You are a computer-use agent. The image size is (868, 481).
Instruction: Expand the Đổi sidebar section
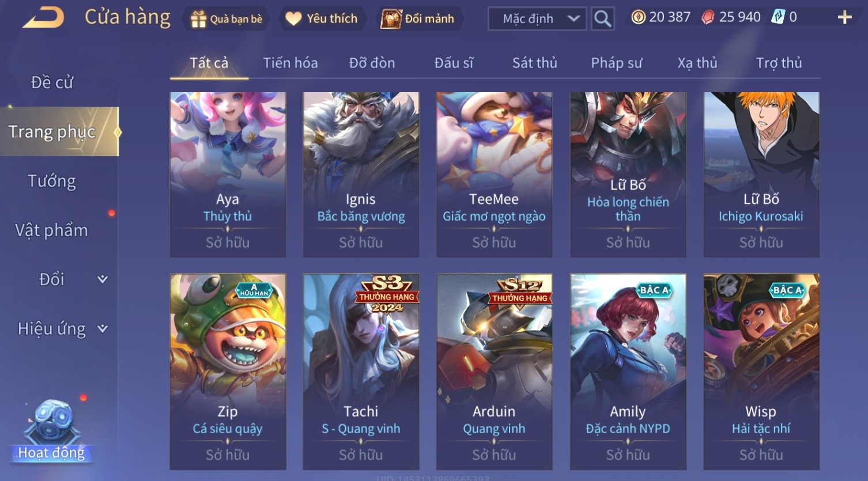click(103, 279)
